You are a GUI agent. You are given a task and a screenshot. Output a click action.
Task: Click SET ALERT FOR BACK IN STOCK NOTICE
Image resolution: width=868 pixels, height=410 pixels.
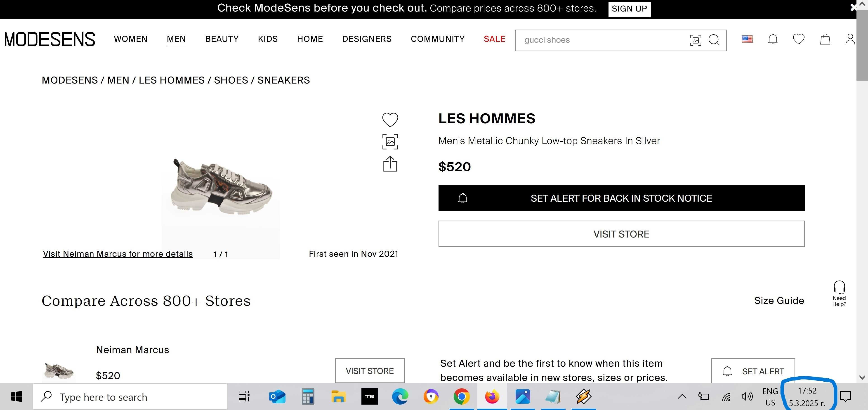click(x=621, y=198)
